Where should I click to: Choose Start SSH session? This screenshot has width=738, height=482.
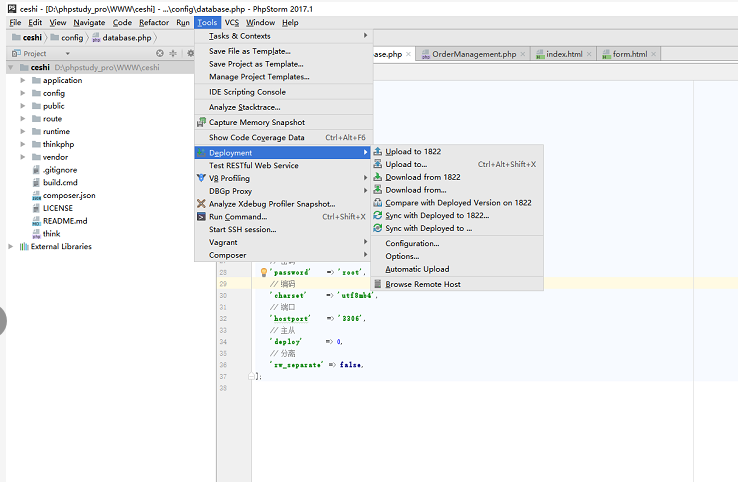[x=284, y=229]
